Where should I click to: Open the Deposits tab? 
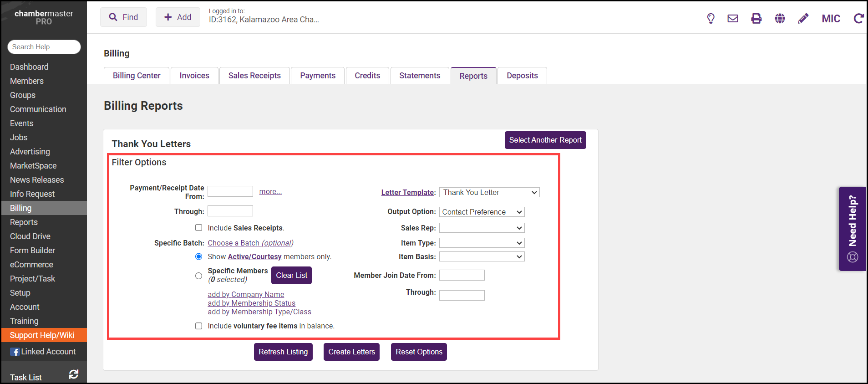tap(522, 76)
